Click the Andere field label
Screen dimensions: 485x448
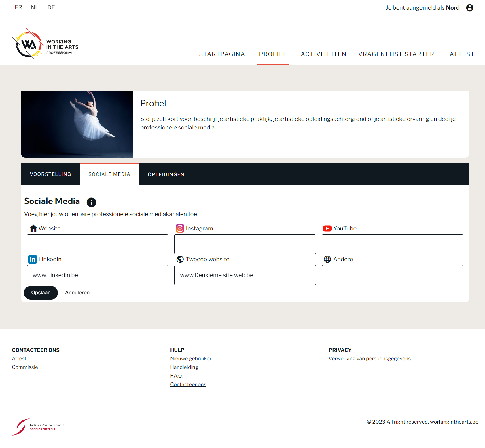click(343, 259)
